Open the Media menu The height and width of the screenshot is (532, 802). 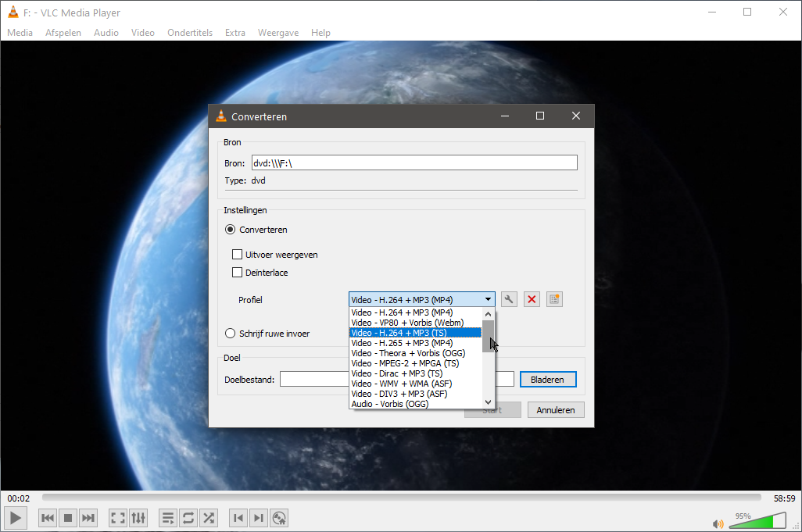click(x=20, y=33)
